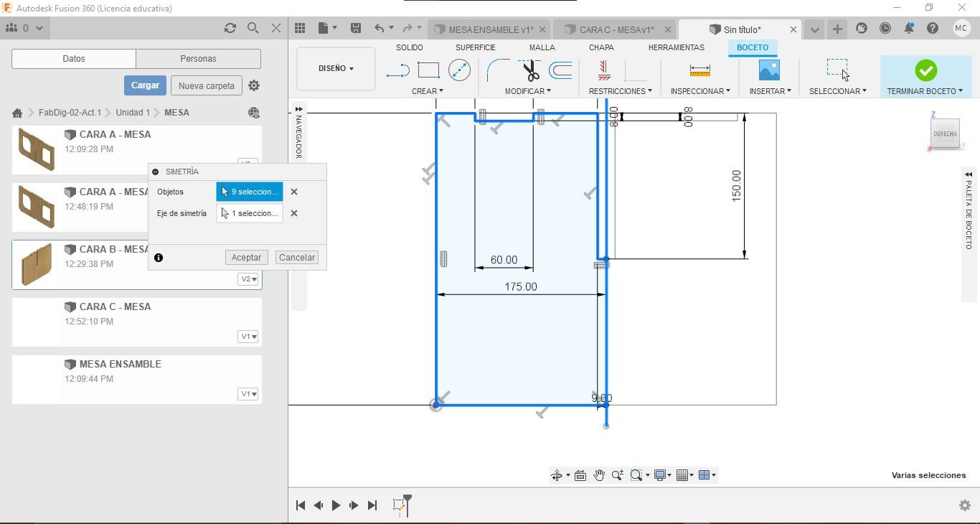This screenshot has height=524, width=980.
Task: Click the Fillet arc tool
Action: 498,70
